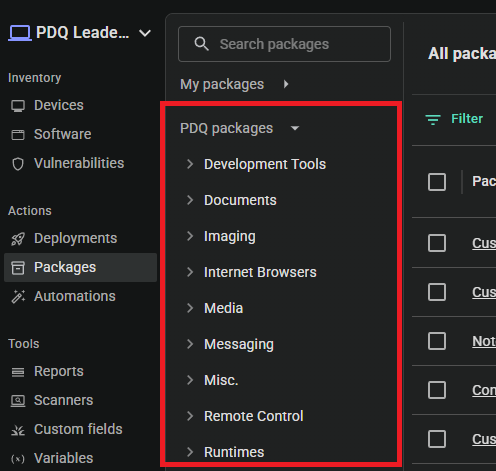Click the Software window icon
Viewport: 496px width, 471px height.
[18, 135]
